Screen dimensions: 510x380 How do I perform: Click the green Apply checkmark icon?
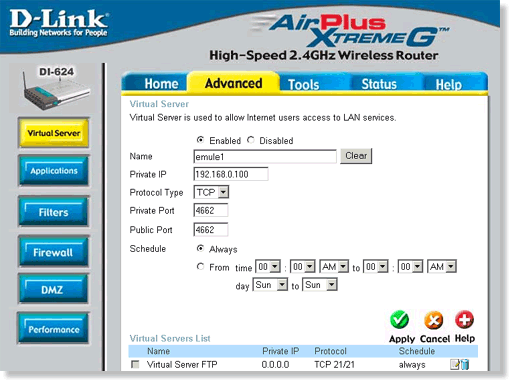pos(399,320)
